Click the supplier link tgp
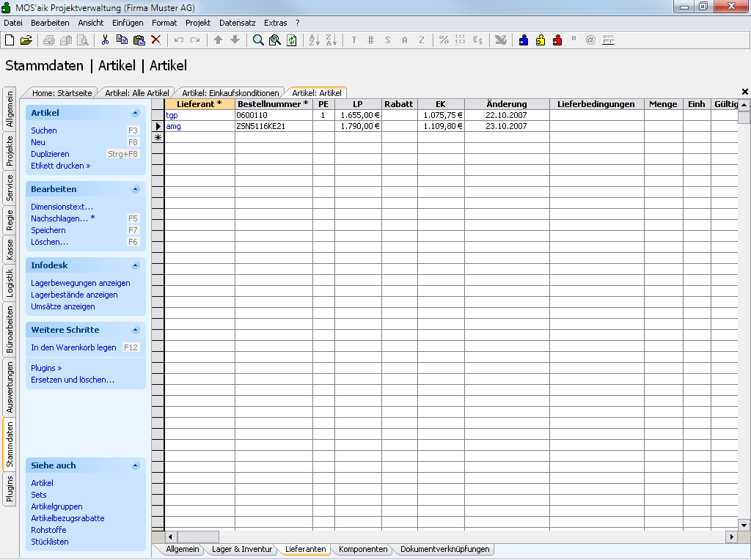The width and height of the screenshot is (751, 560). [172, 115]
